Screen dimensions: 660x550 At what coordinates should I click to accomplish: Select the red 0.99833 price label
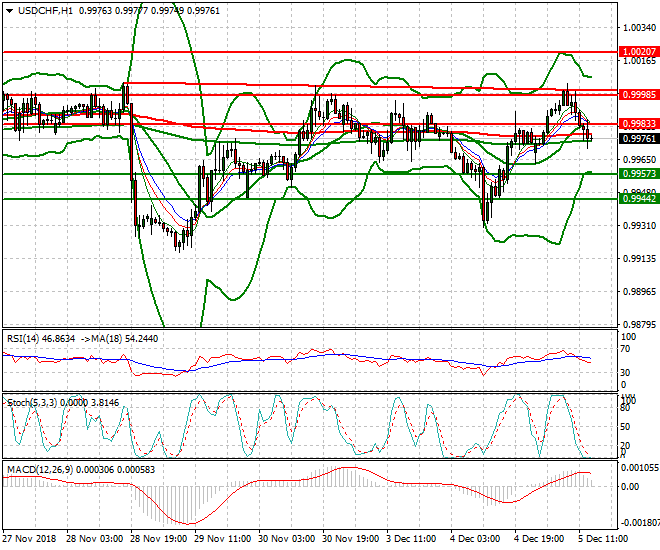point(639,124)
